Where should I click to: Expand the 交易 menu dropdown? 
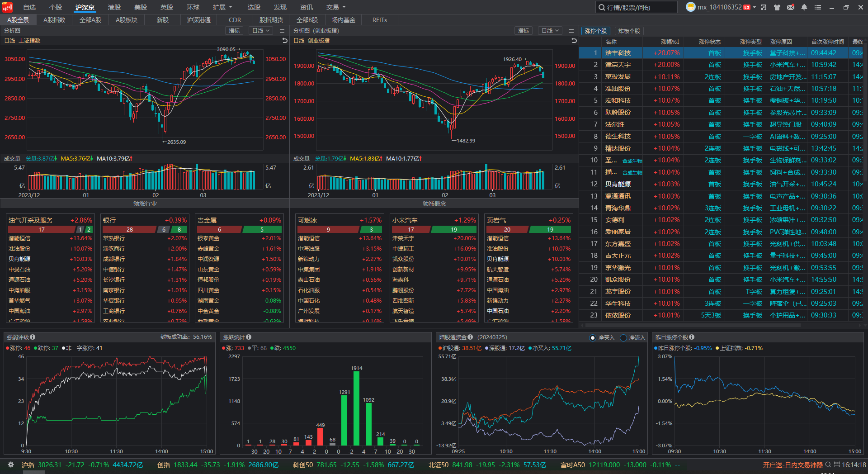tap(336, 7)
